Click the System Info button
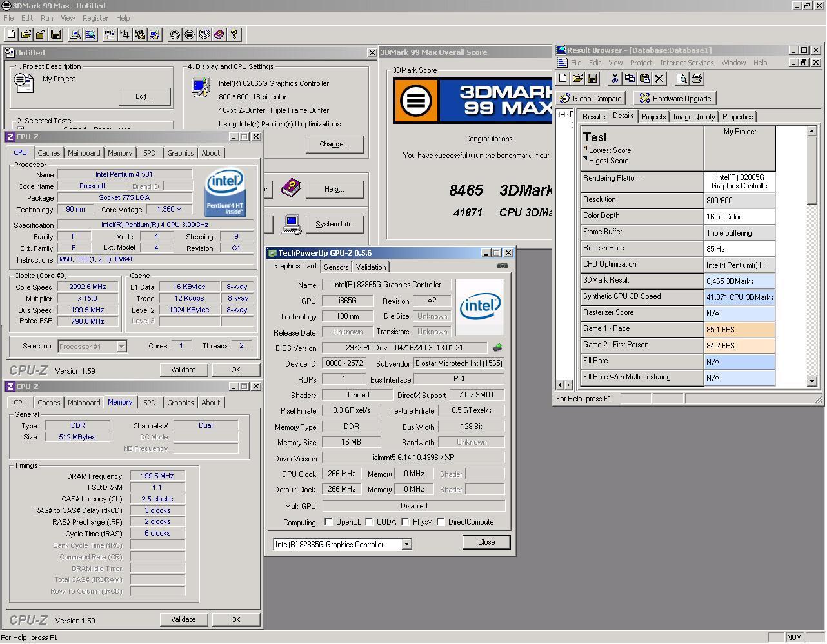Viewport: 827px width, 644px height. 334,224
